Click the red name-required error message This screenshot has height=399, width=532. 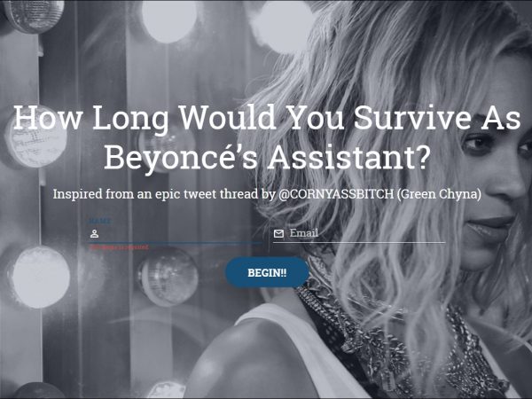[119, 247]
